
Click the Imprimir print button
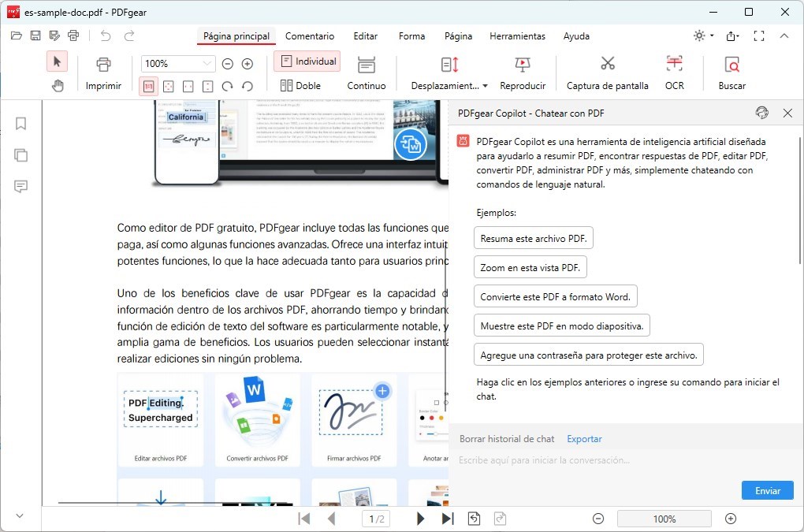click(x=103, y=74)
